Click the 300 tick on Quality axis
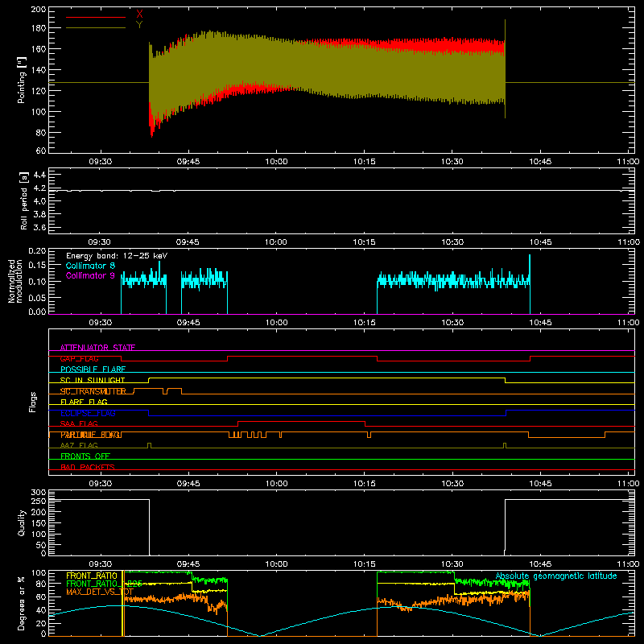 (38, 493)
